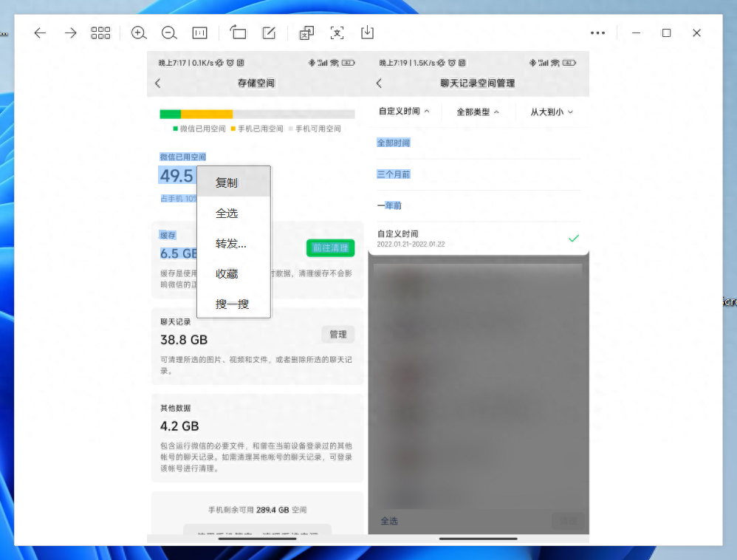Choose 全选 from the context menu

pyautogui.click(x=227, y=214)
